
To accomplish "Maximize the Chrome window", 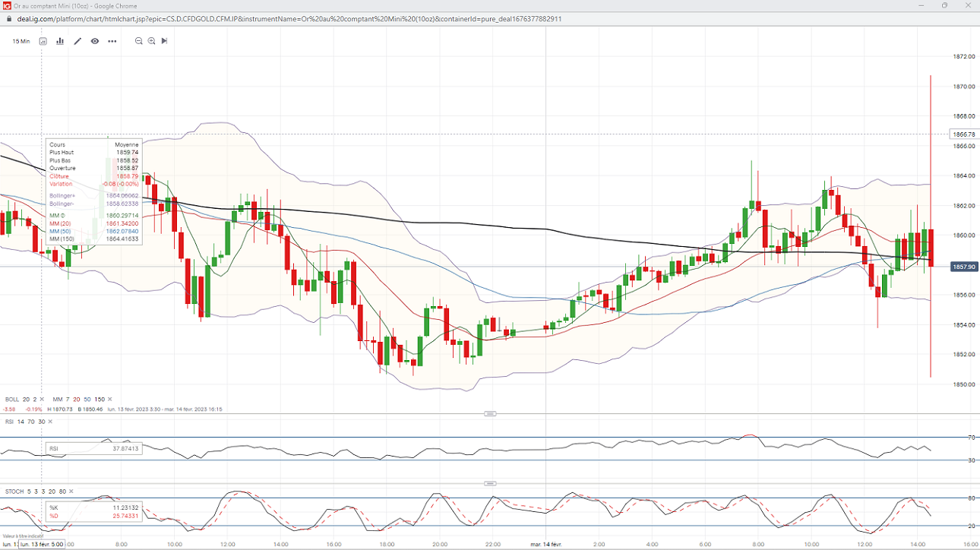I will pos(945,5).
